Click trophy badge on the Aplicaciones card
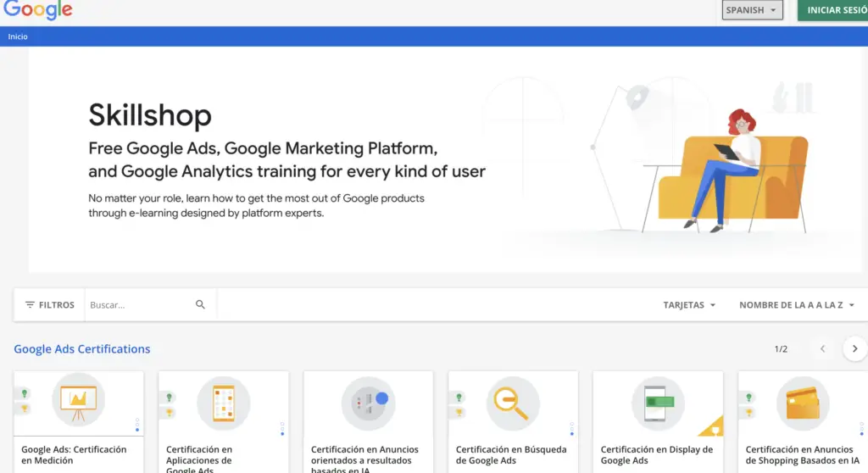This screenshot has width=868, height=473. 170,413
